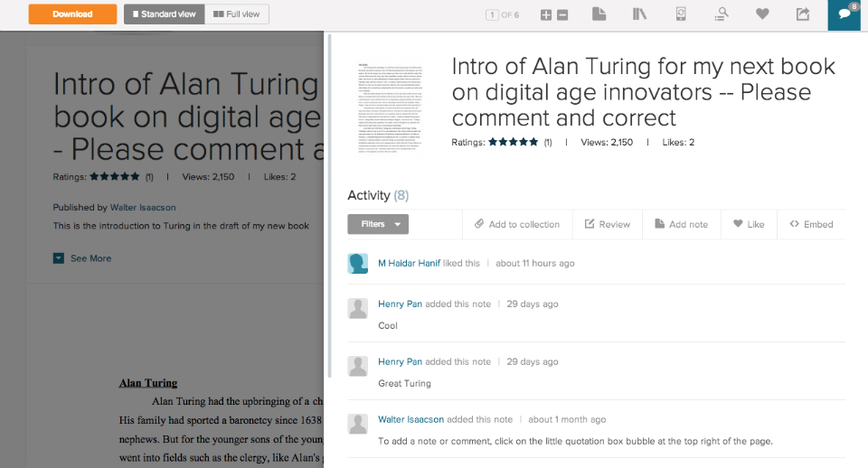Click the orange Download button
Screen dimensions: 868x468
[72, 14]
